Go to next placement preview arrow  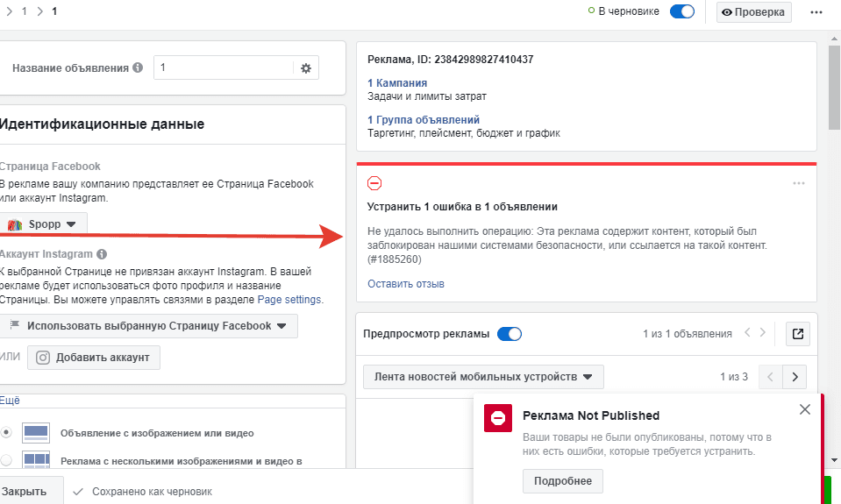point(795,377)
